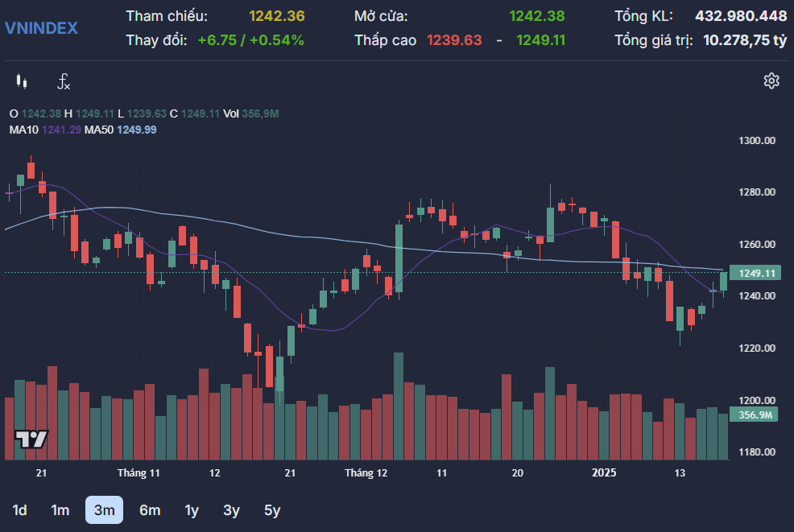The height and width of the screenshot is (532, 794).
Task: Select the 1y timeframe
Action: 192,510
